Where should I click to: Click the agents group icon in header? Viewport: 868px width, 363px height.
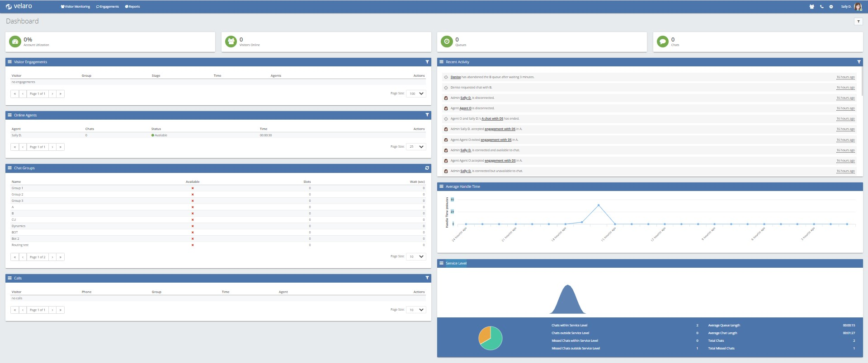pyautogui.click(x=811, y=7)
